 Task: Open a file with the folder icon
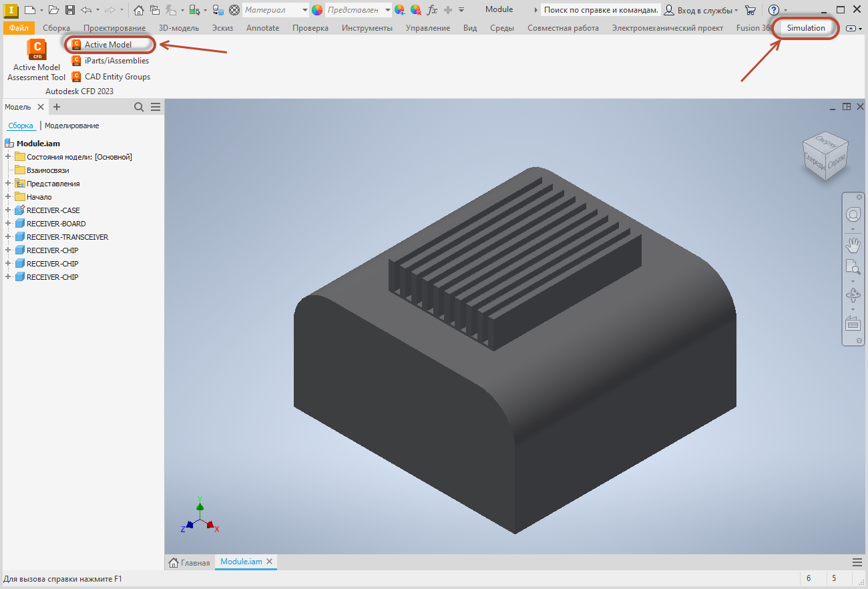point(54,10)
